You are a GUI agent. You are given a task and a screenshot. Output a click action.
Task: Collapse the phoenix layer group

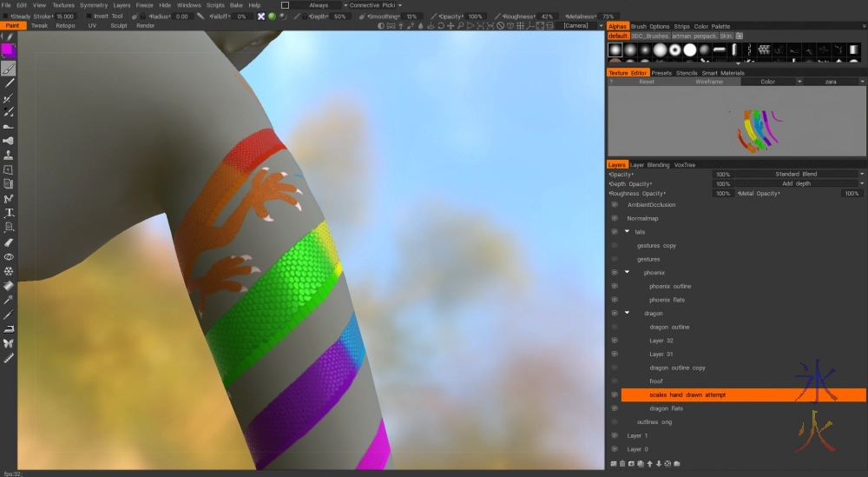point(627,273)
